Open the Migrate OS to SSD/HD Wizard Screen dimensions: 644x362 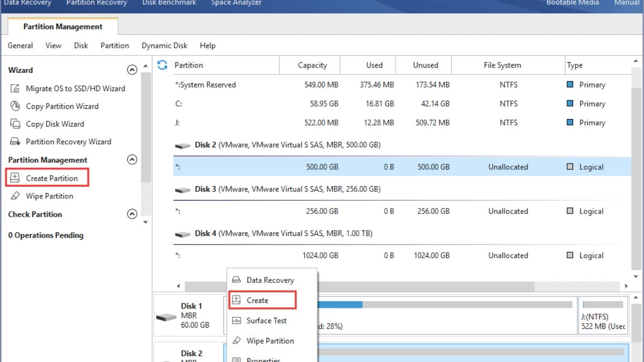coord(68,88)
